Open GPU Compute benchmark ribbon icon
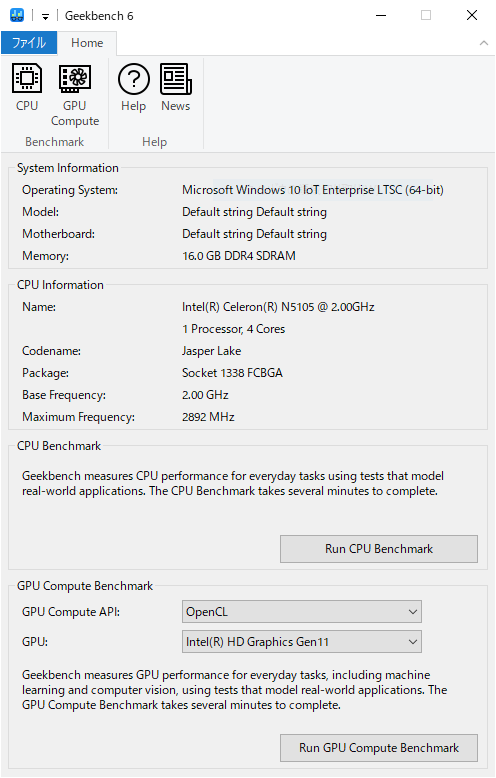Screen dimensions: 496x778 (x=75, y=95)
